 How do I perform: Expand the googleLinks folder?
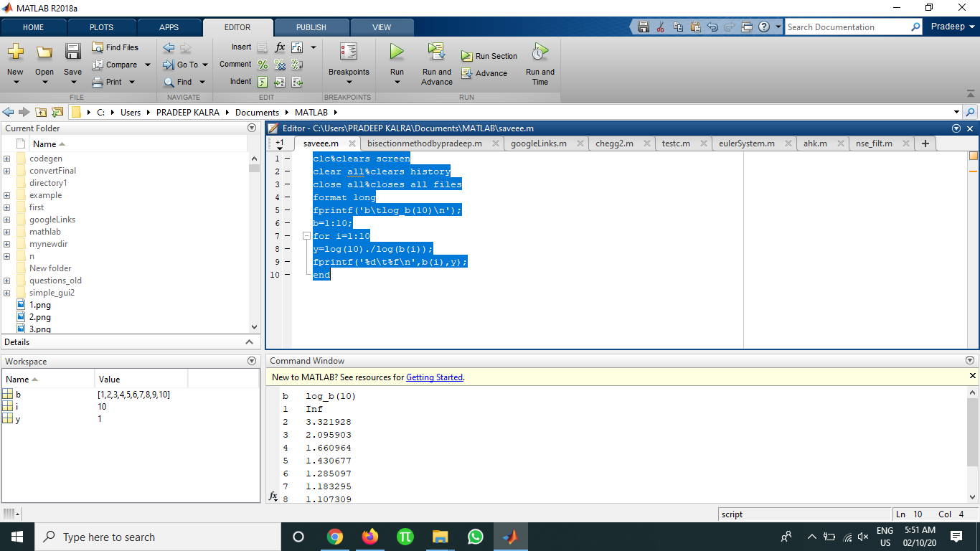6,220
